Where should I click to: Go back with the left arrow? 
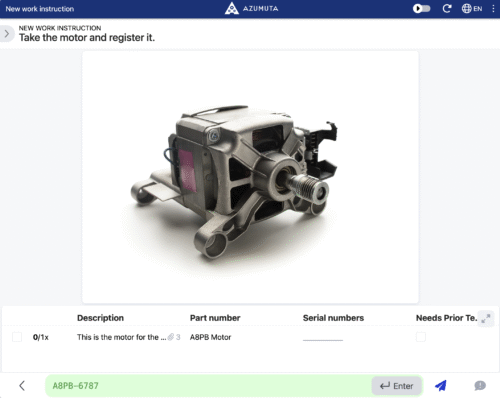pos(22,386)
